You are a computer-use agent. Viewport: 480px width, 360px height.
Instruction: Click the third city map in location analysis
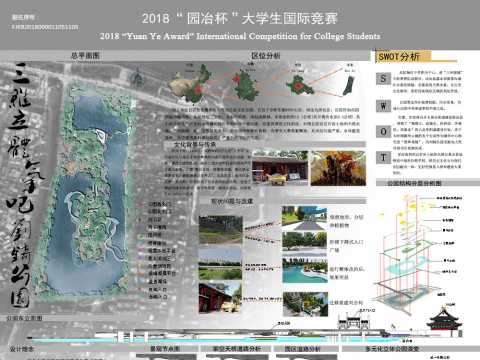coord(299,85)
